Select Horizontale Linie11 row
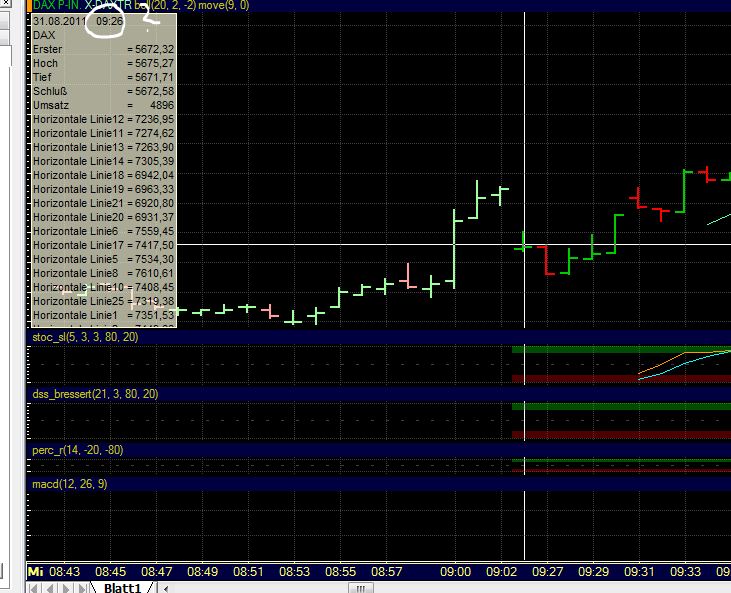The height and width of the screenshot is (593, 731). pos(103,133)
